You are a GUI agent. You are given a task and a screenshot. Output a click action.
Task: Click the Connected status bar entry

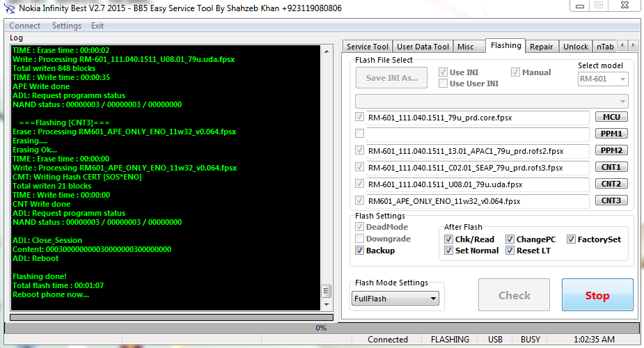click(x=387, y=340)
